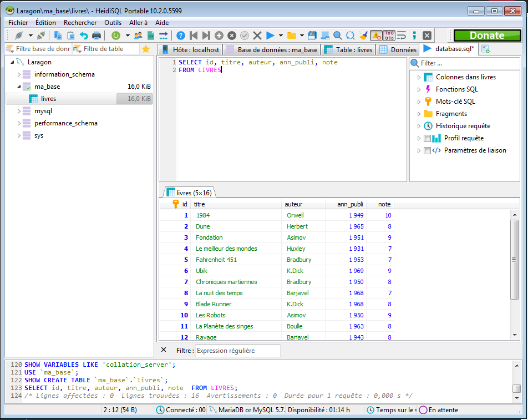
Task: Go to last row using toolbar icon
Action: pyautogui.click(x=206, y=36)
